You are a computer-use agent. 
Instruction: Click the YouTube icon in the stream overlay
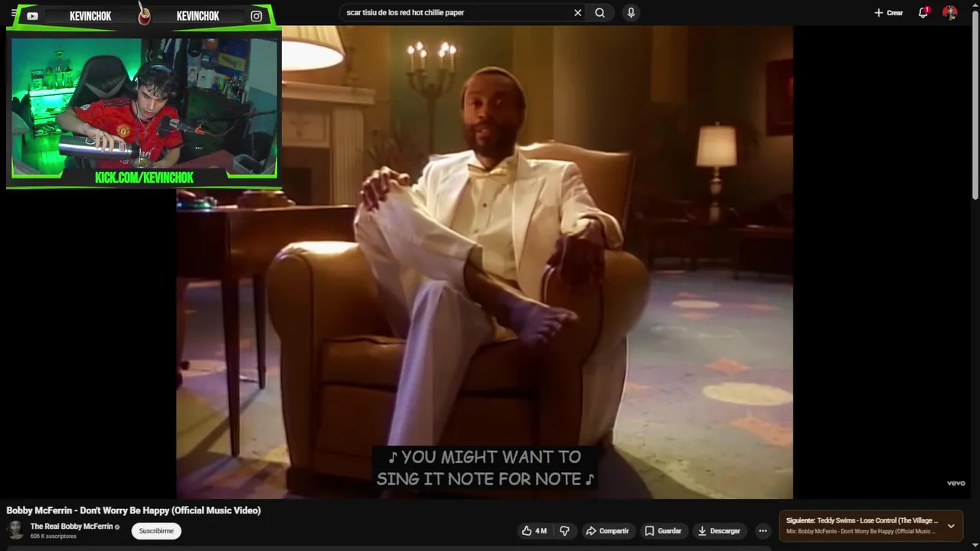pos(32,16)
